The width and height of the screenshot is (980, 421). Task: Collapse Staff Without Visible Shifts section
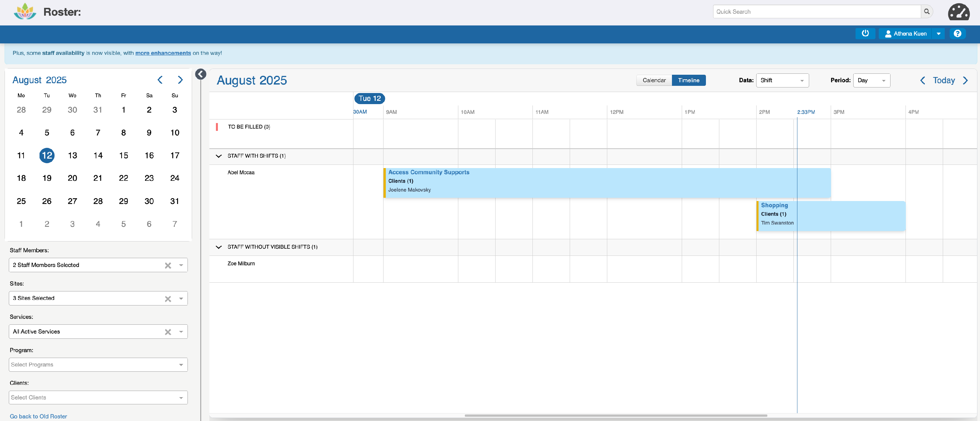pos(218,247)
